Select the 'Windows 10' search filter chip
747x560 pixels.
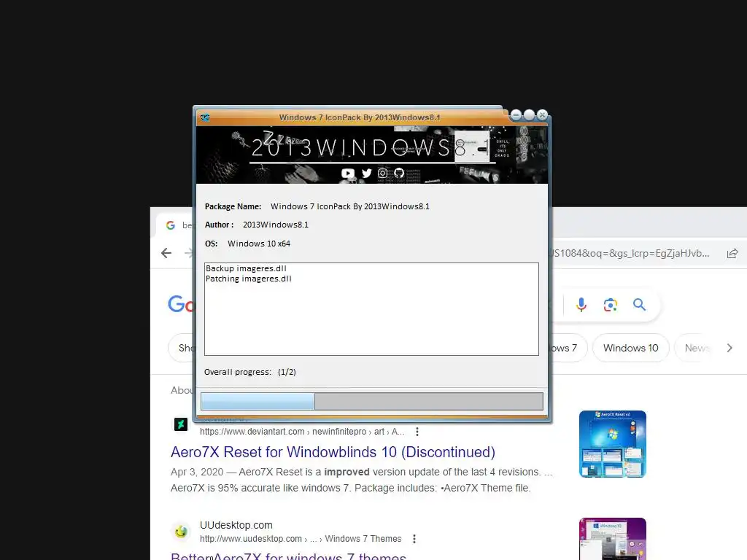click(x=631, y=348)
